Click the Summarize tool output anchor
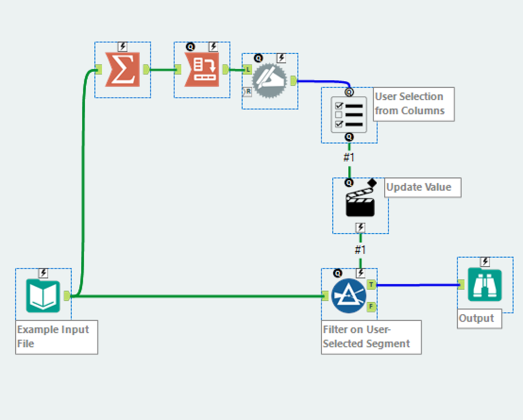Image resolution: width=523 pixels, height=420 pixels. coord(146,70)
